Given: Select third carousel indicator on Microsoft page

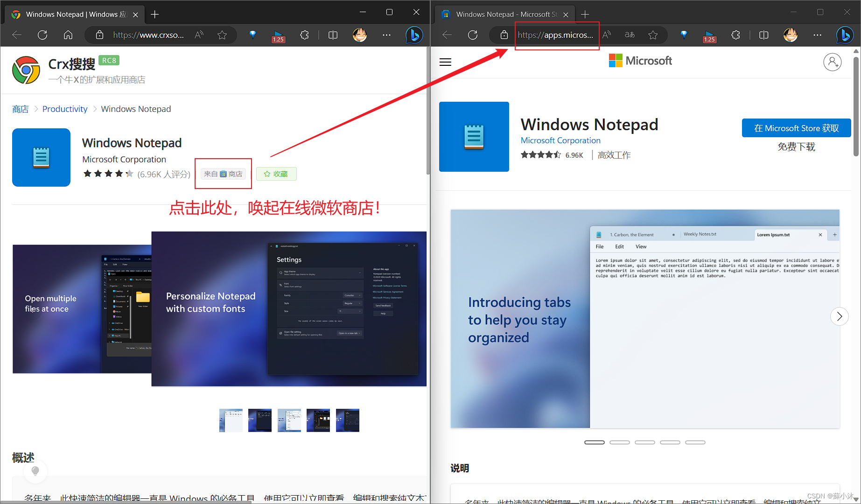Looking at the screenshot, I should [645, 442].
